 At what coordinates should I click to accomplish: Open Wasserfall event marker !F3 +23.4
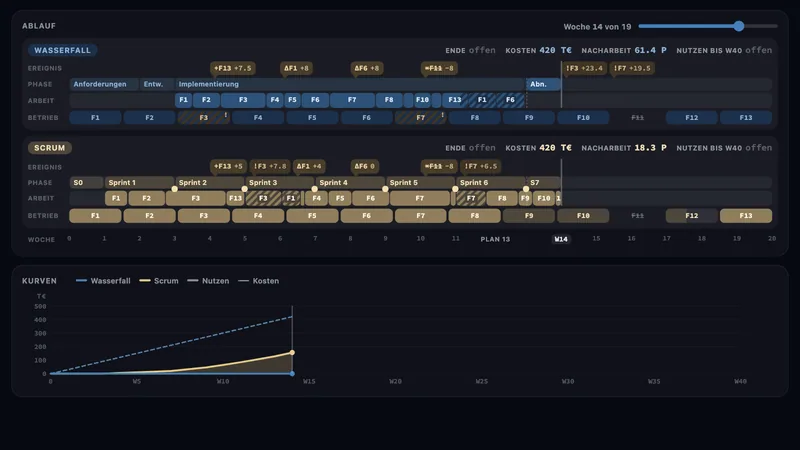pyautogui.click(x=584, y=68)
